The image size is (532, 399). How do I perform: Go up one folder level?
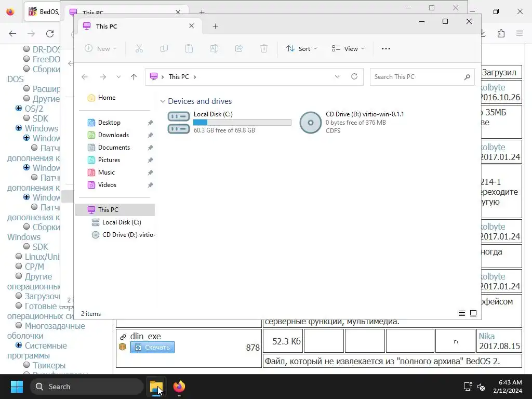point(134,77)
